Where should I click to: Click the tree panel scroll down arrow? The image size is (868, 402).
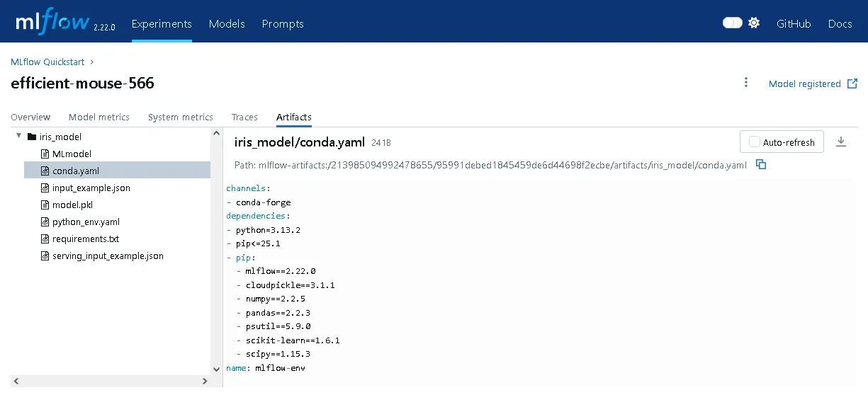coord(217,369)
